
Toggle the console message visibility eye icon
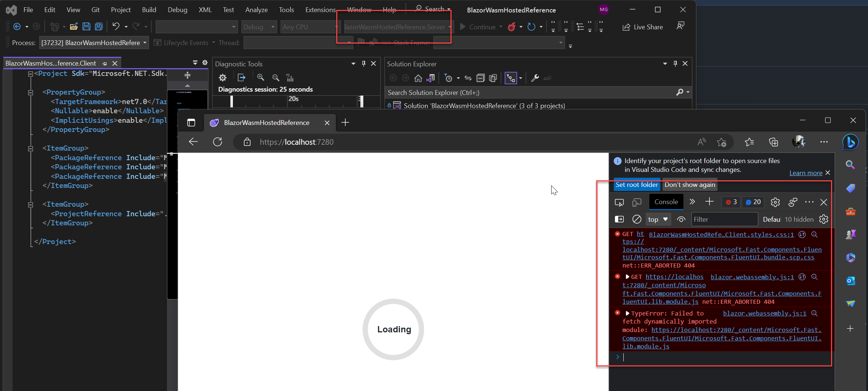point(681,219)
